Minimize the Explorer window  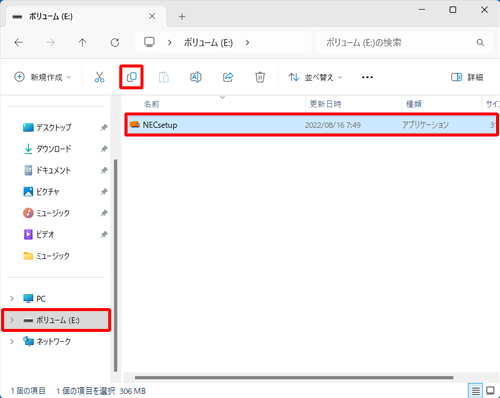coord(422,10)
